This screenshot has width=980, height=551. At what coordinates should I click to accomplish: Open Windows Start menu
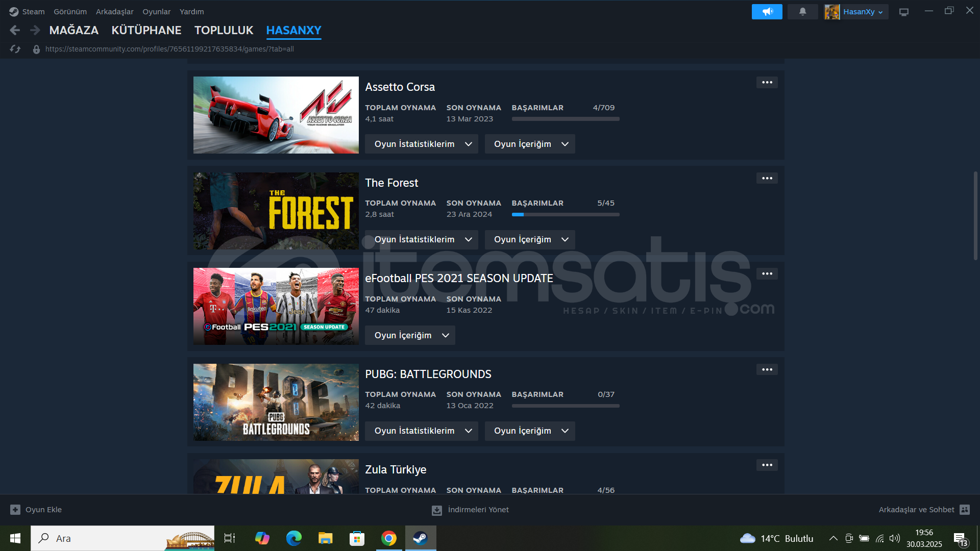15,538
